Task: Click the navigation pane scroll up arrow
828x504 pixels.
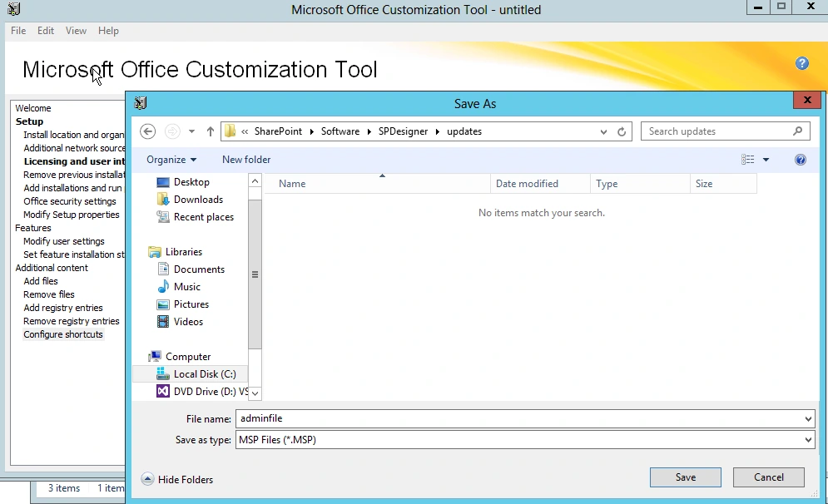Action: pos(255,181)
